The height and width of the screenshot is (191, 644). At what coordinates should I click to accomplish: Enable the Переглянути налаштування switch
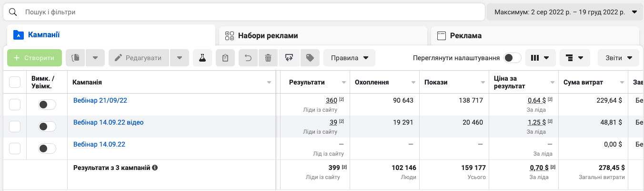coord(513,58)
